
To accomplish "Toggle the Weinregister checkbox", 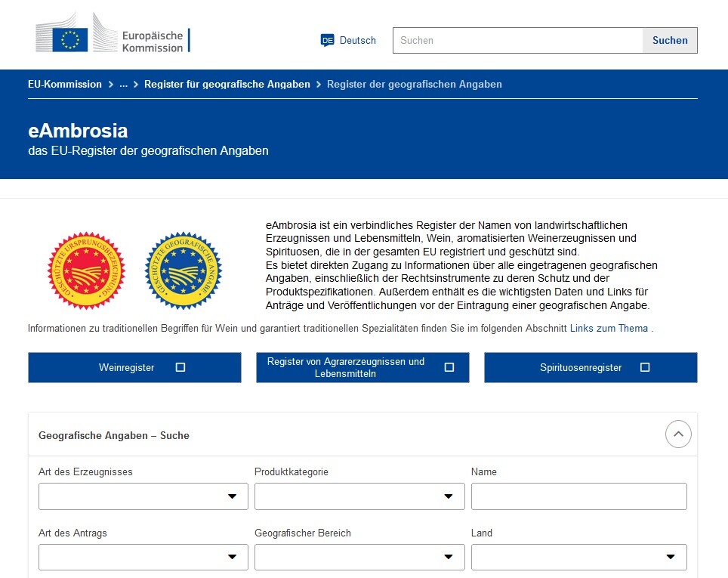I will tap(180, 367).
